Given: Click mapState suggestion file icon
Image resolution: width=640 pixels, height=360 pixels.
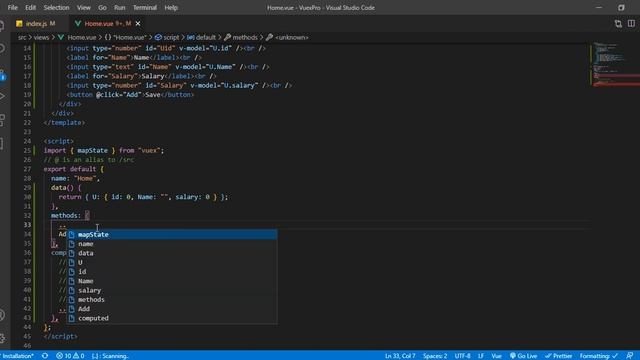Looking at the screenshot, I should [71, 235].
